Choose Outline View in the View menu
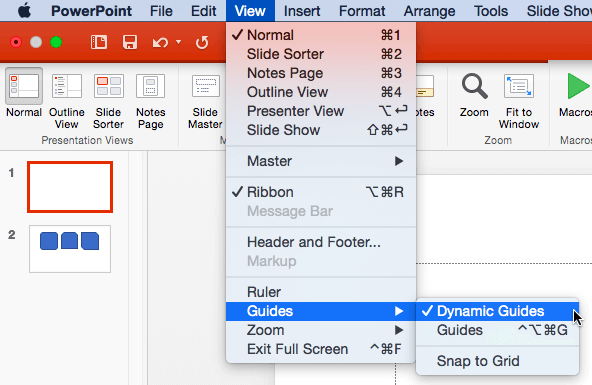 pyautogui.click(x=321, y=92)
